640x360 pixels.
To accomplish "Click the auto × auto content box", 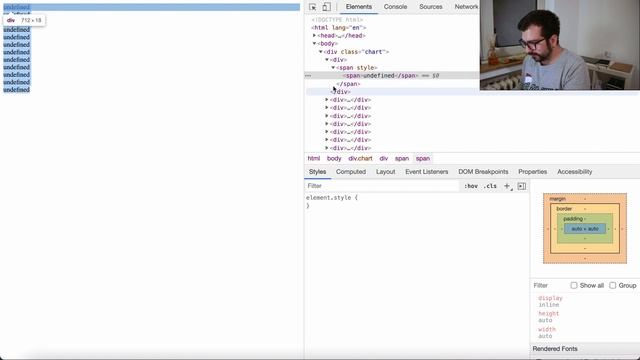I will 585,229.
